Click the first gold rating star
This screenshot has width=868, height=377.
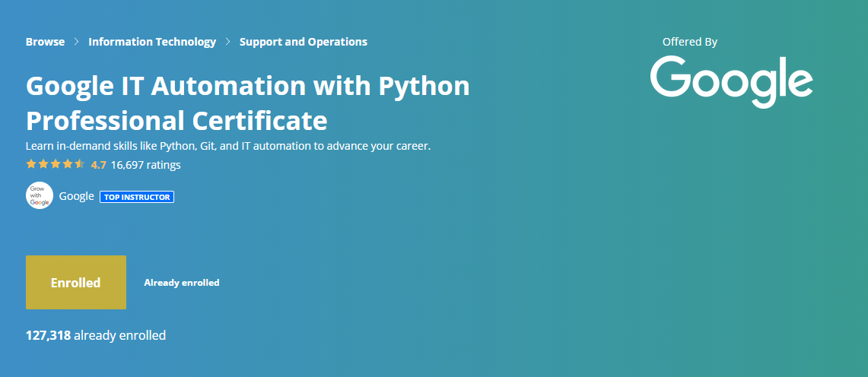[x=31, y=164]
